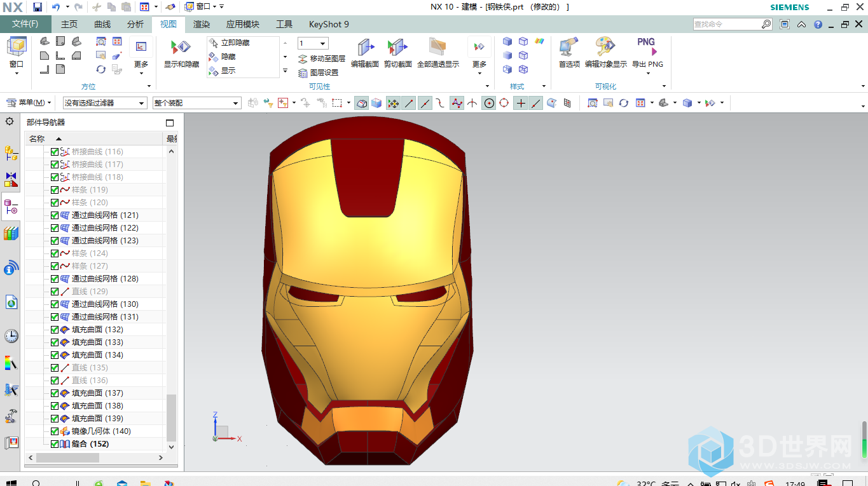The height and width of the screenshot is (486, 868).
Task: Toggle checkbox for 通过曲线网格 (121)
Action: pyautogui.click(x=54, y=215)
